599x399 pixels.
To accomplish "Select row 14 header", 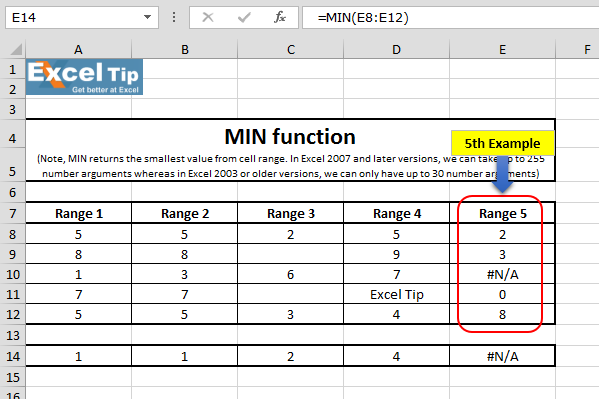I will click(x=13, y=356).
